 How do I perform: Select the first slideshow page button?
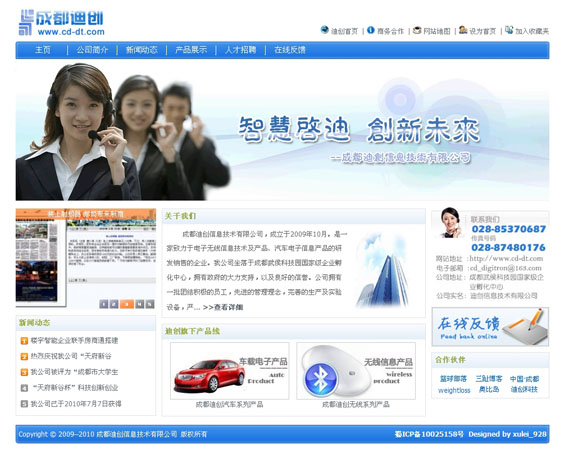(103, 304)
